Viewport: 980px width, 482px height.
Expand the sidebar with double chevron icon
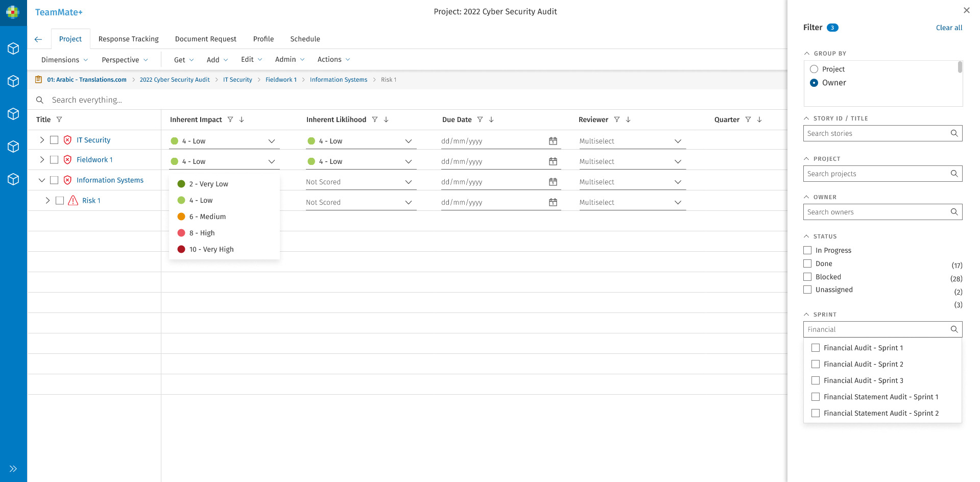tap(13, 469)
